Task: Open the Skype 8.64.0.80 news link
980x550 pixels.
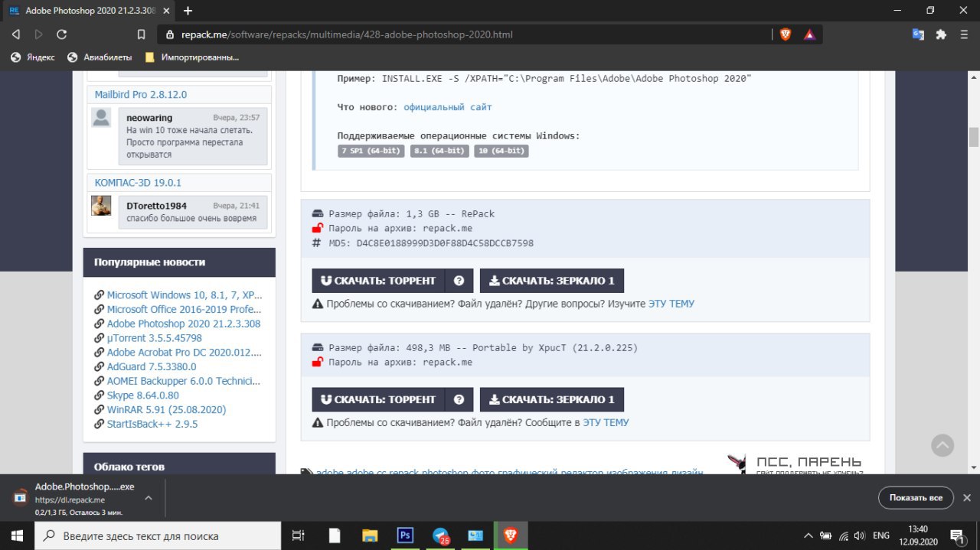Action: [142, 395]
